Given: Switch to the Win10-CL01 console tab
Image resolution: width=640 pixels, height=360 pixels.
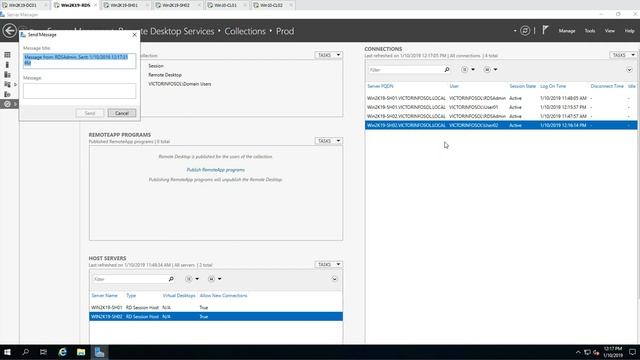Looking at the screenshot, I should click(x=225, y=5).
